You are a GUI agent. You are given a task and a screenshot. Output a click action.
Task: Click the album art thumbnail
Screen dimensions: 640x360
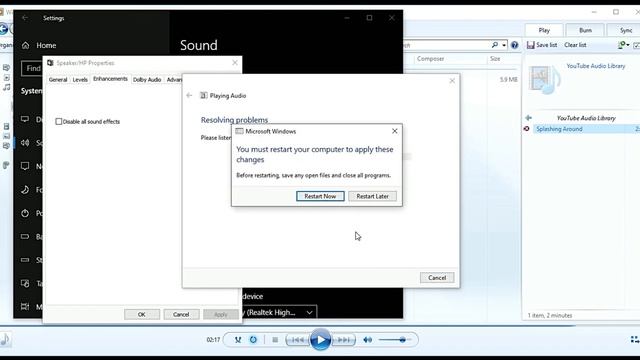[x=544, y=79]
